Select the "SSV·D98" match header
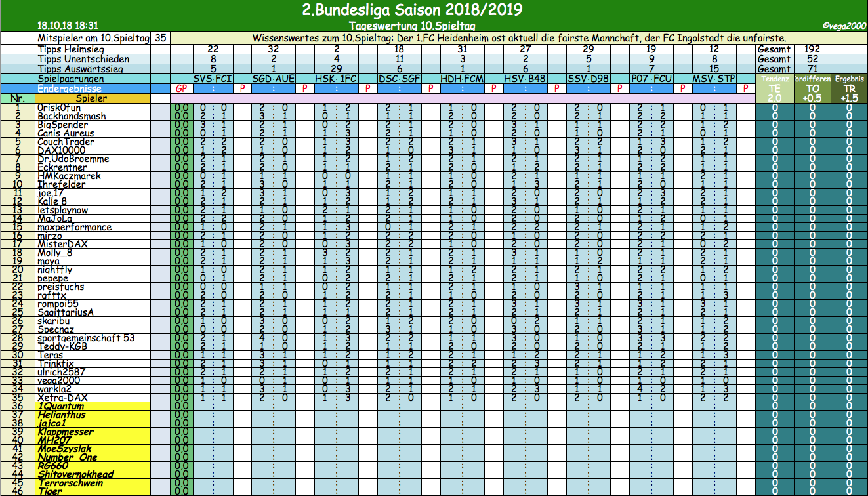The height and width of the screenshot is (496, 868). click(x=587, y=79)
